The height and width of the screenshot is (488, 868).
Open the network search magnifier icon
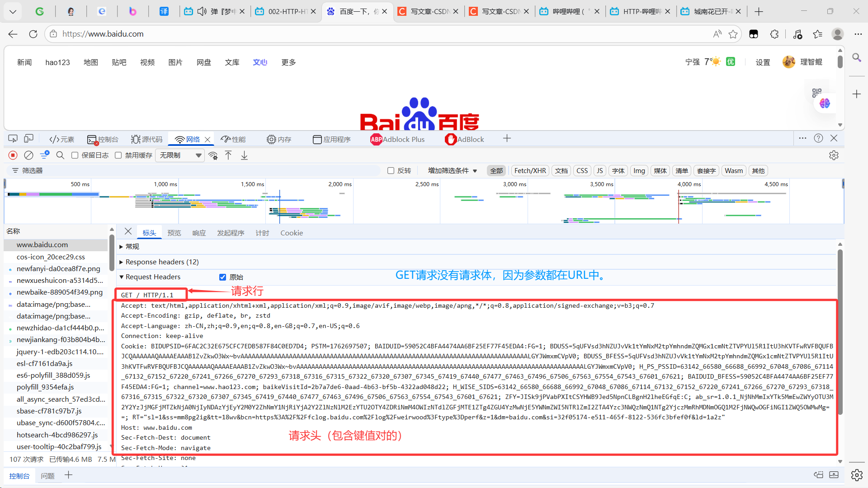(60, 155)
